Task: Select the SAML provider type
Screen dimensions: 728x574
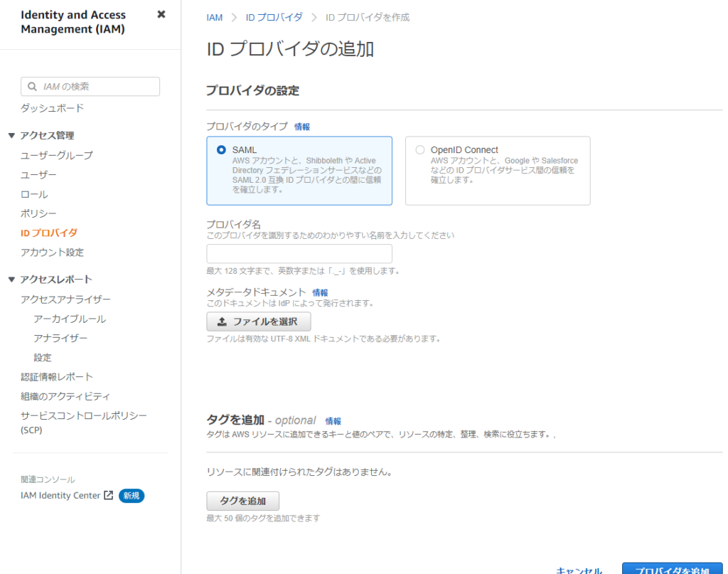Action: coord(221,150)
